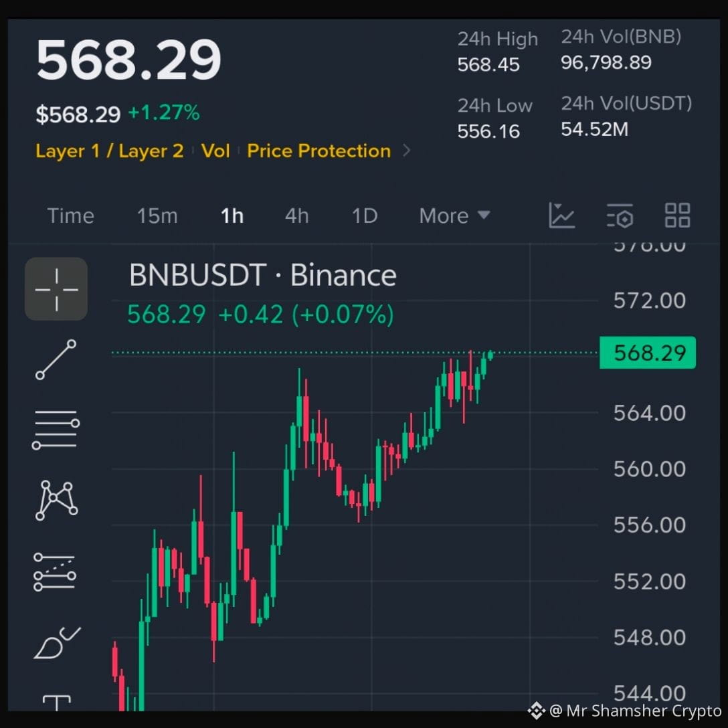The image size is (728, 728).
Task: Open the Vol tag link
Action: (x=215, y=151)
